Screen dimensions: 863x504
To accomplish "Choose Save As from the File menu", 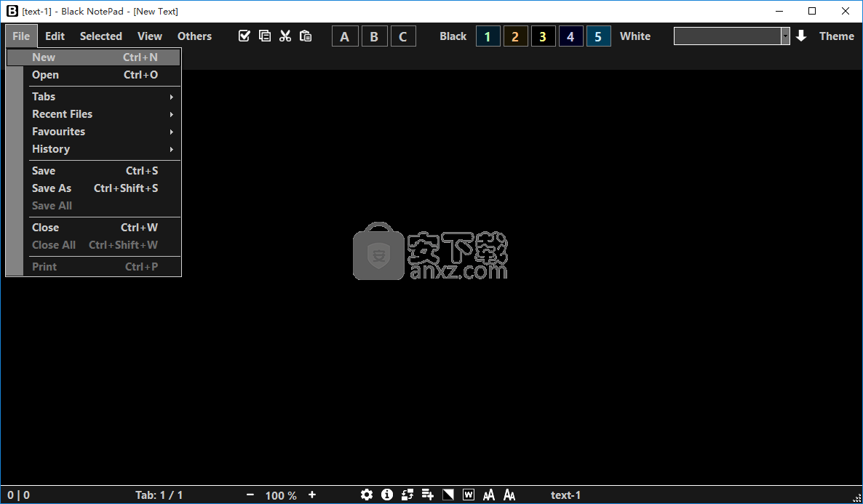I will coord(94,188).
